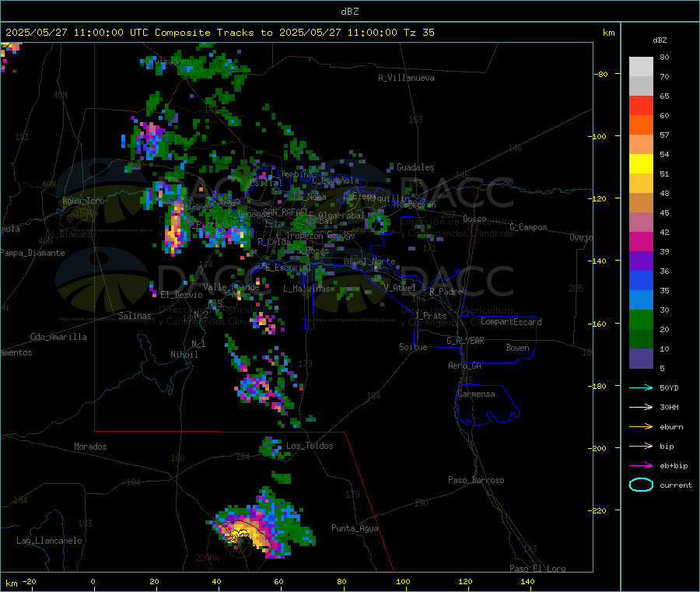Image resolution: width=700 pixels, height=592 pixels.
Task: Click the dBZ title at top
Action: point(349,12)
